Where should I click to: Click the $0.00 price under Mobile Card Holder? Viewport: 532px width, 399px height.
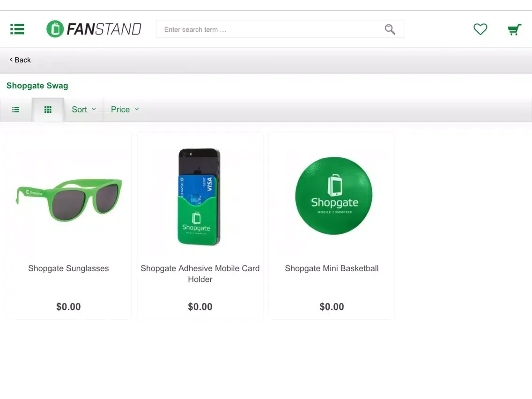click(200, 307)
